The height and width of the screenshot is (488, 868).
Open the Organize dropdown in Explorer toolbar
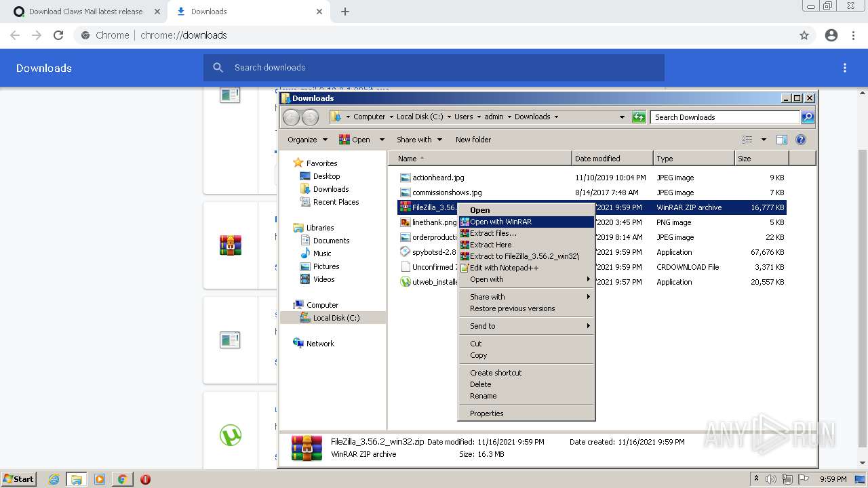(307, 140)
